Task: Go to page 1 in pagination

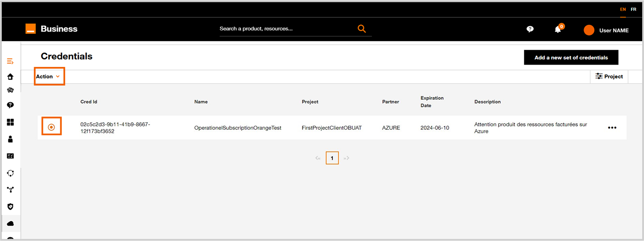Action: click(332, 158)
